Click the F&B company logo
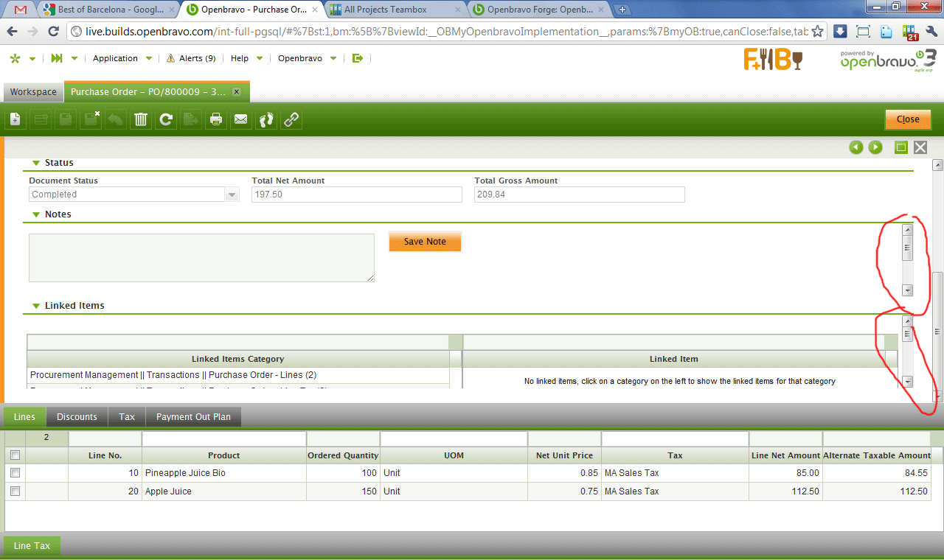The height and width of the screenshot is (560, 944). [x=772, y=59]
